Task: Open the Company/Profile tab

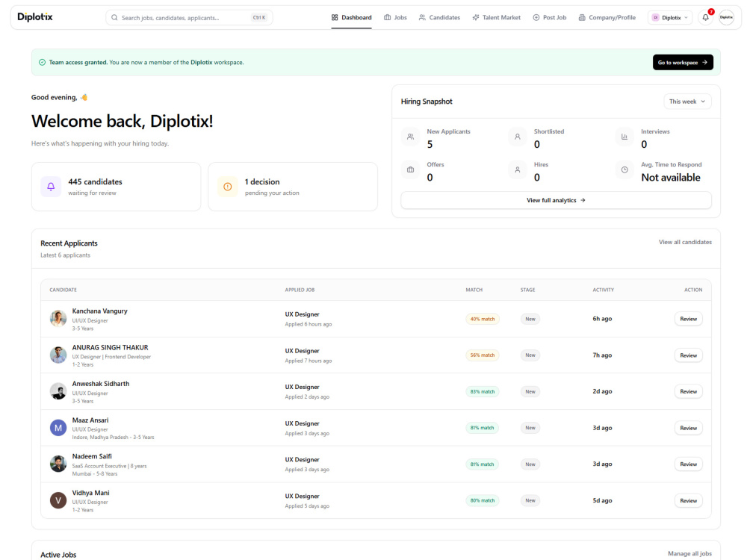Action: coord(607,18)
